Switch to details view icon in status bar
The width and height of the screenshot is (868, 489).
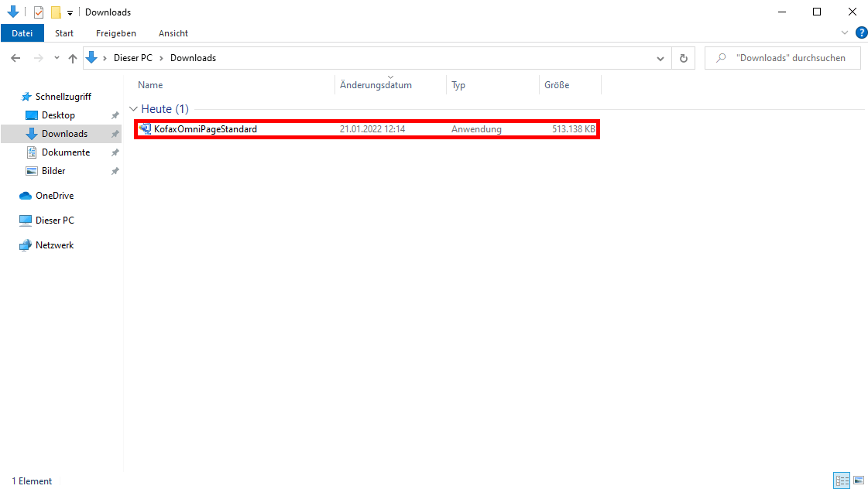pyautogui.click(x=842, y=480)
